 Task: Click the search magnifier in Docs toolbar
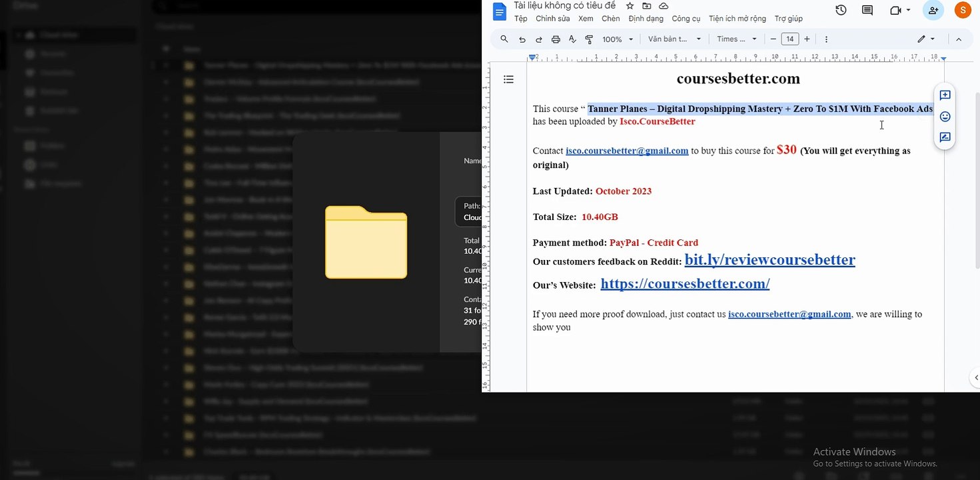[504, 39]
